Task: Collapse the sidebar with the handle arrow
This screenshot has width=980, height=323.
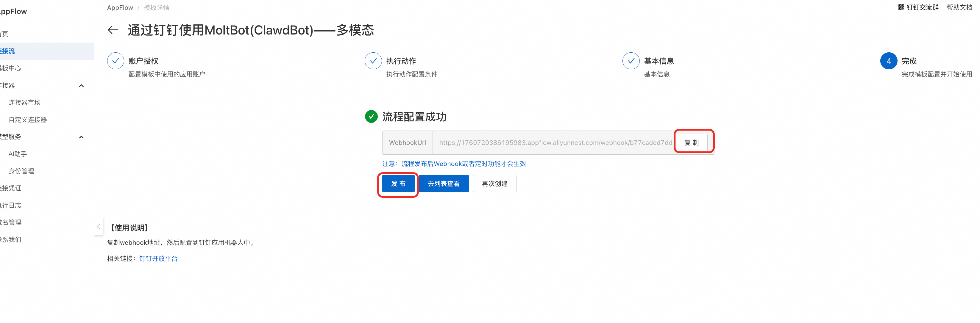Action: (99, 226)
